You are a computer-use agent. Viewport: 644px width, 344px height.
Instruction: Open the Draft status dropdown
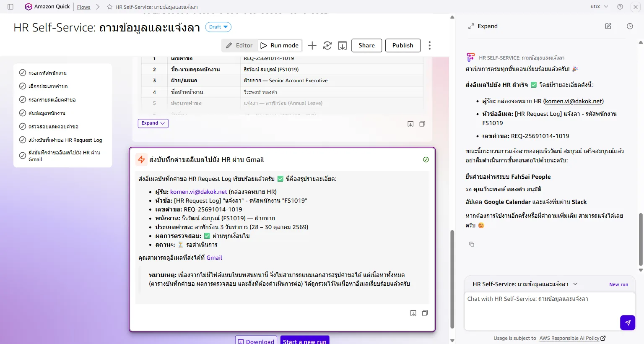pyautogui.click(x=218, y=27)
